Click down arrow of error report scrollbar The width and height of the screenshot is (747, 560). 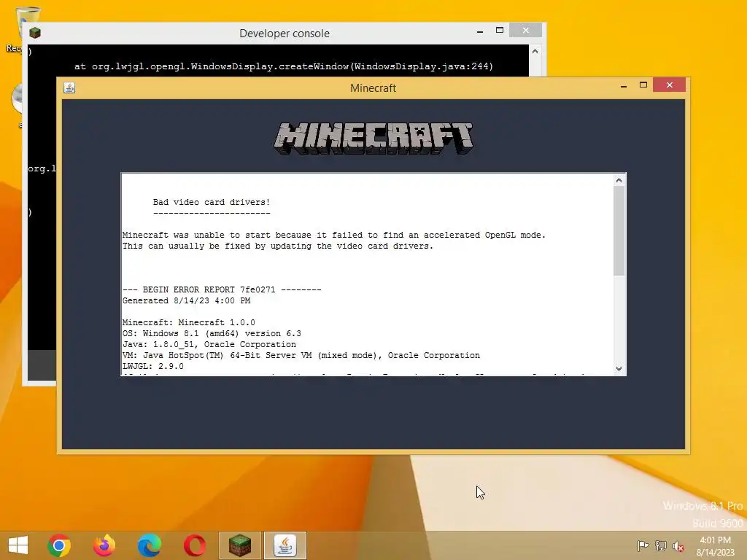[x=619, y=368]
